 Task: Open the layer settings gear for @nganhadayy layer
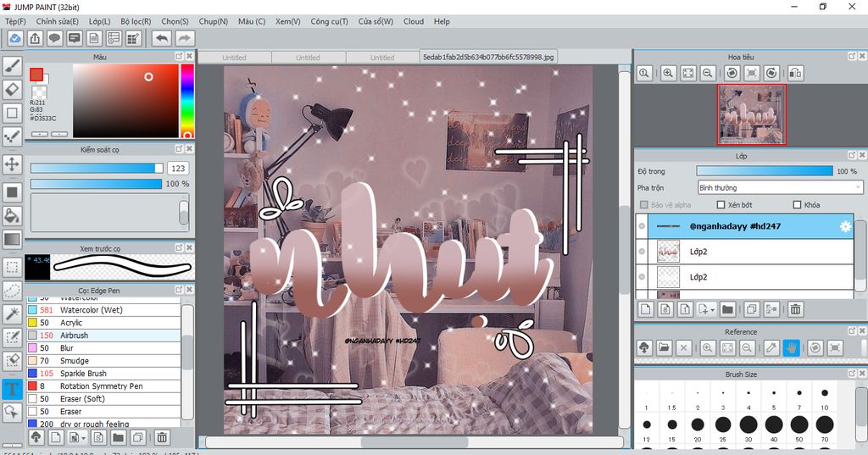pyautogui.click(x=845, y=226)
